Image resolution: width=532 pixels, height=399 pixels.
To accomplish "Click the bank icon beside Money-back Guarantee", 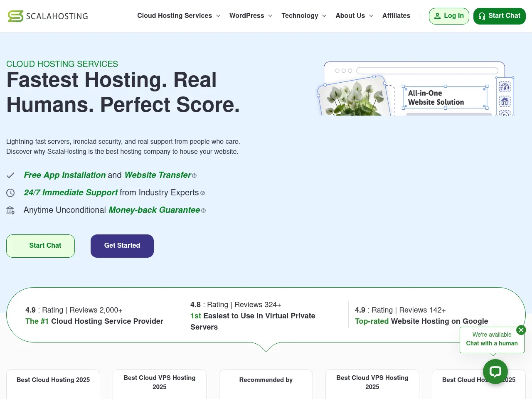I will coord(10,210).
